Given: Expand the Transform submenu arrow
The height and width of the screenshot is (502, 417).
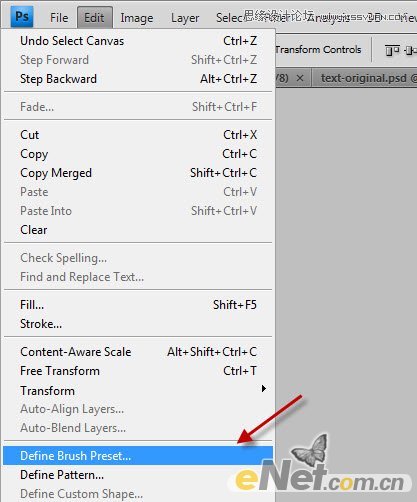Looking at the screenshot, I should coord(264,388).
